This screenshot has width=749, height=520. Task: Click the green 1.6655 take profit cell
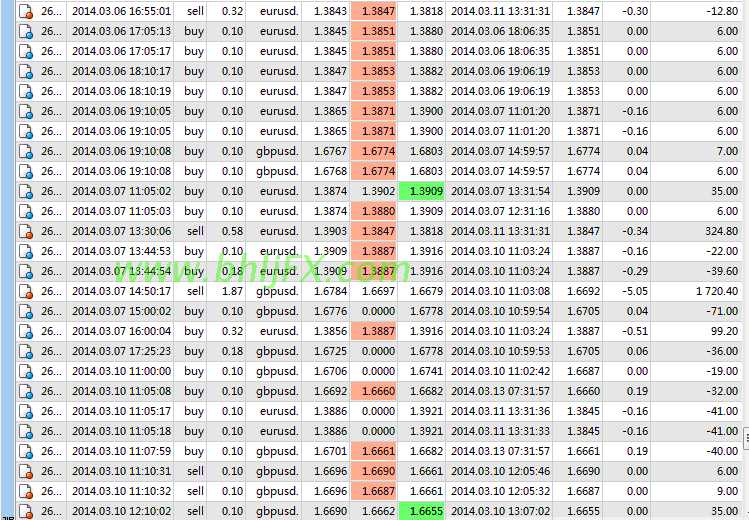coord(421,510)
